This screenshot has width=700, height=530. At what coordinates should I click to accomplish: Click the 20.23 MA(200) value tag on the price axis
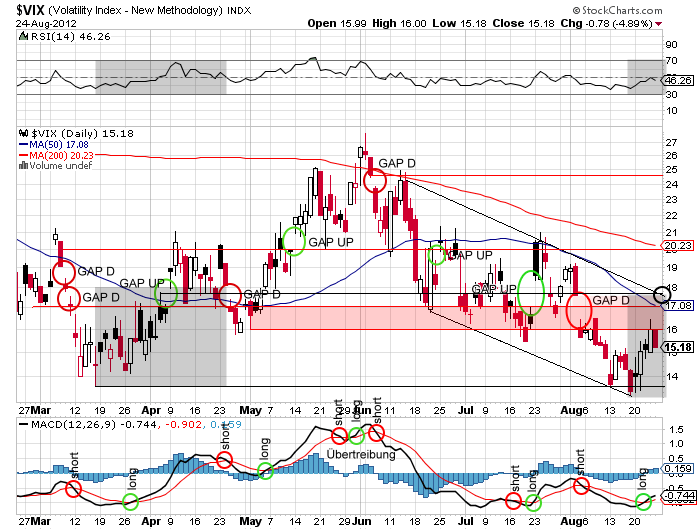pyautogui.click(x=678, y=245)
